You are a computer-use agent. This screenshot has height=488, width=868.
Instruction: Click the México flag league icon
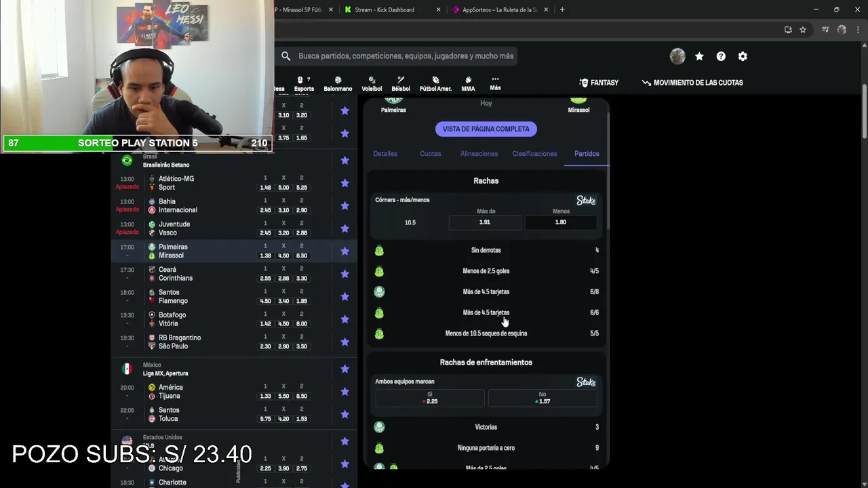127,369
